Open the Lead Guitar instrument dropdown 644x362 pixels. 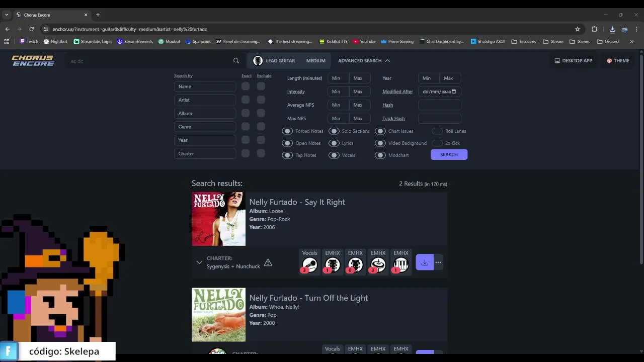click(x=274, y=61)
